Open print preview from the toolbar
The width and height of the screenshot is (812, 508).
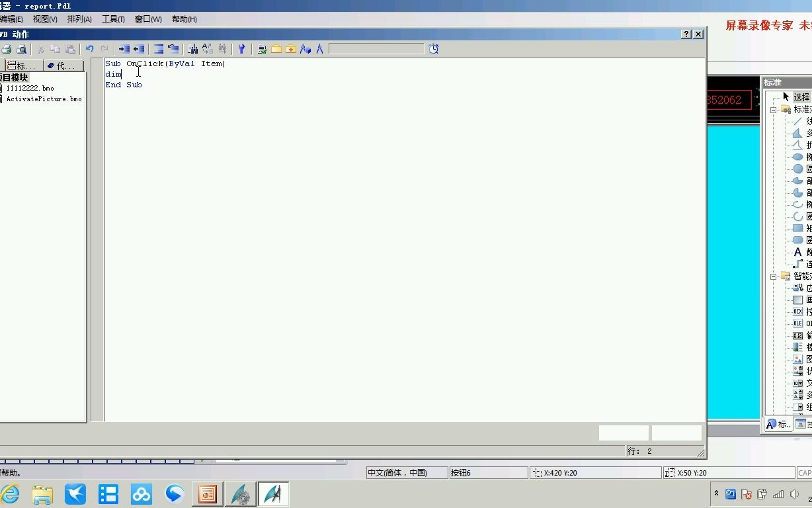point(22,49)
